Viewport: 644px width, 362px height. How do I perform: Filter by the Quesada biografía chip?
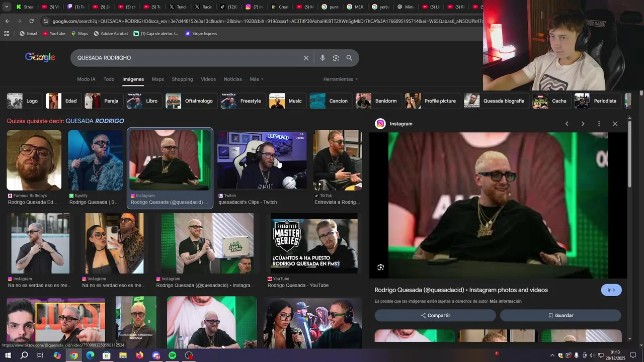click(x=497, y=101)
